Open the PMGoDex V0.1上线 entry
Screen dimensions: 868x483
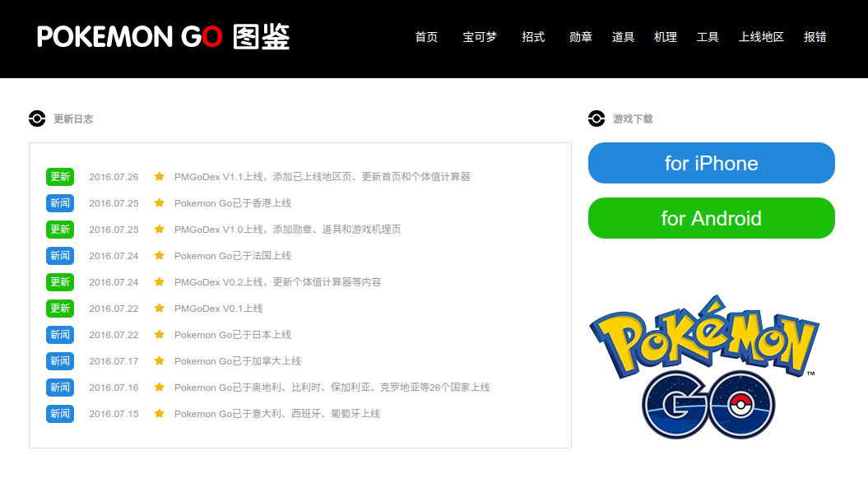coord(218,309)
